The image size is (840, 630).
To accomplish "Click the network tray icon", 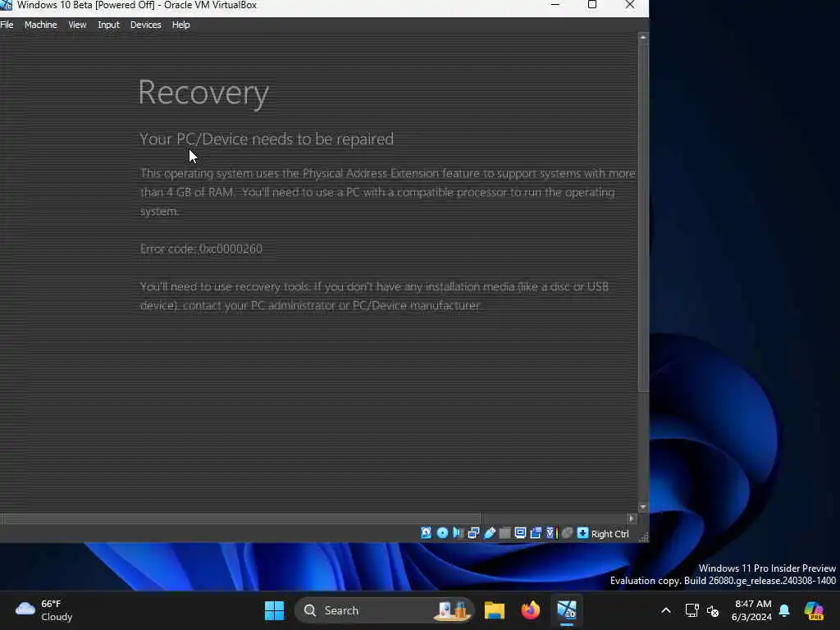I will pyautogui.click(x=692, y=610).
